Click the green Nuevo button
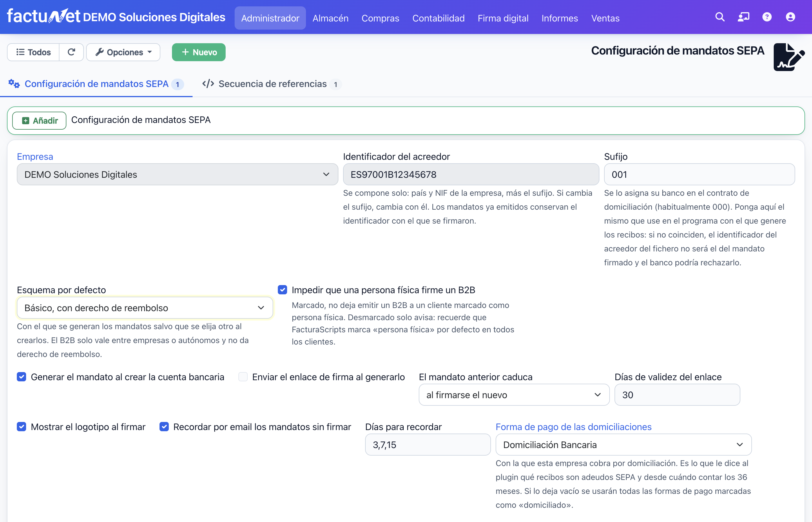 pos(199,52)
